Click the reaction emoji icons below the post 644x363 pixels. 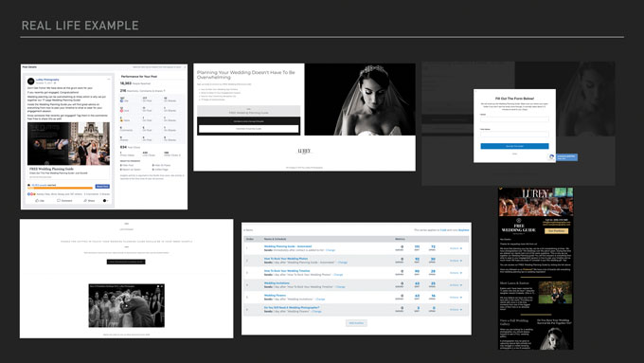(x=31, y=194)
